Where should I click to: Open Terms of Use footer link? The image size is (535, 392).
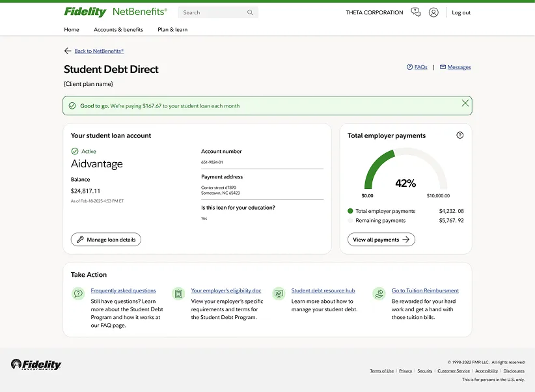382,371
